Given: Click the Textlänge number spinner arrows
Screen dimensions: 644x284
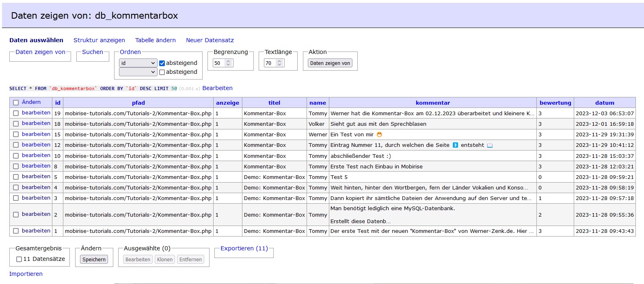Looking at the screenshot, I should tap(279, 63).
